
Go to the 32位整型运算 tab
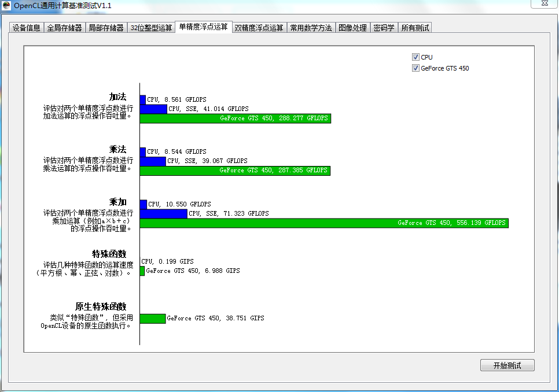click(x=151, y=28)
